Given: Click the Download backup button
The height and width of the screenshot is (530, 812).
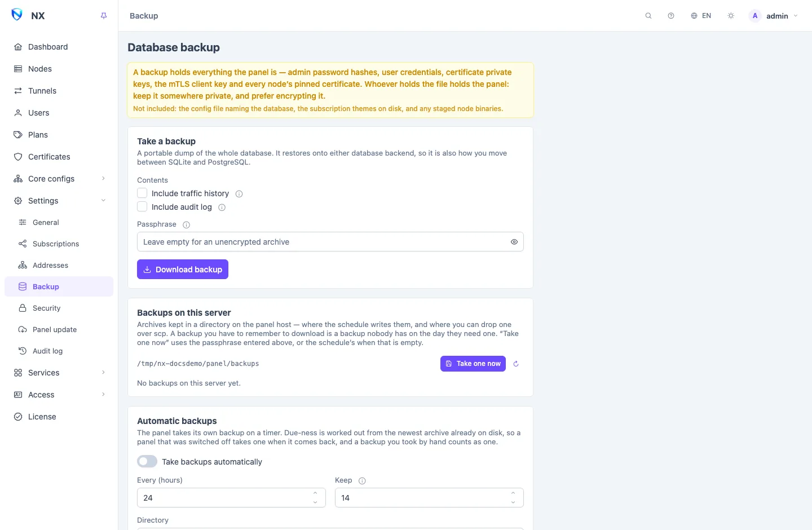Looking at the screenshot, I should pyautogui.click(x=183, y=270).
